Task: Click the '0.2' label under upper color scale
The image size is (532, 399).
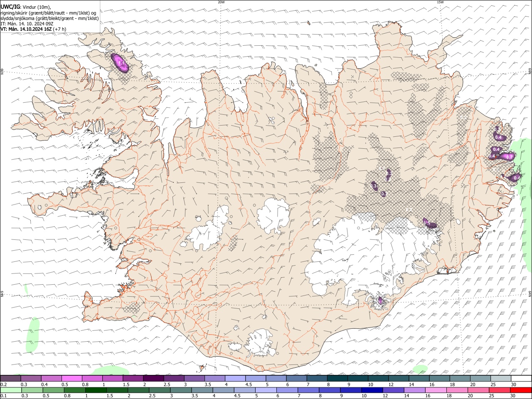Action: (3, 384)
